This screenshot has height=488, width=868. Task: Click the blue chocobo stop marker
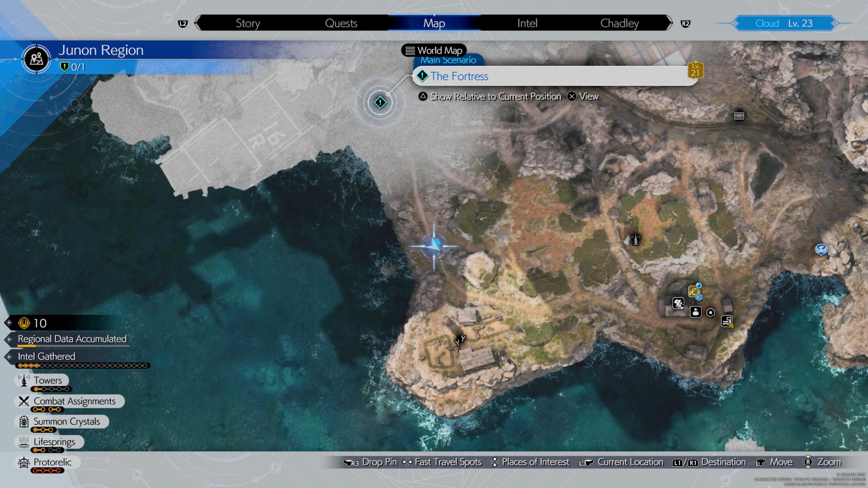[x=821, y=250]
